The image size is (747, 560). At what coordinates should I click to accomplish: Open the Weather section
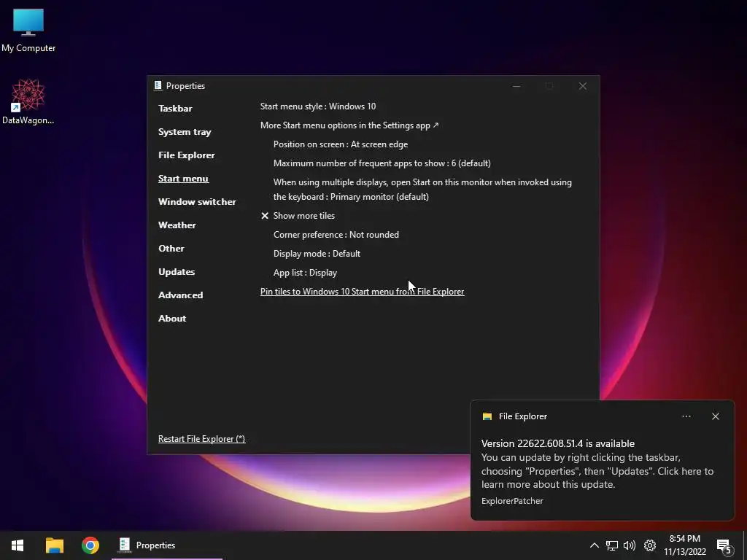[177, 225]
